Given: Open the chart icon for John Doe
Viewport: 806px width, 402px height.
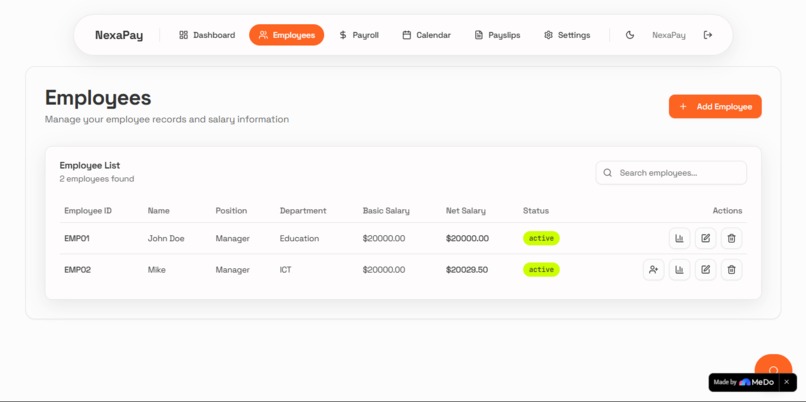Looking at the screenshot, I should 679,239.
